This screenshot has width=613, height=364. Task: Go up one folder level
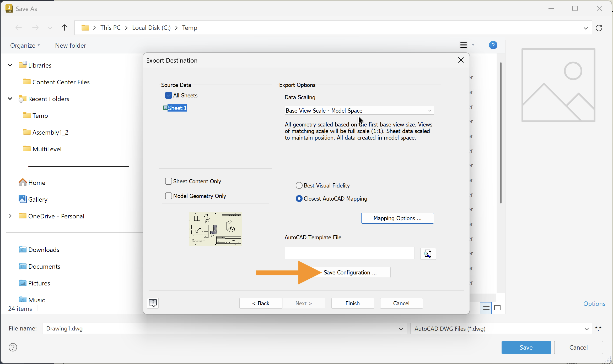[64, 27]
